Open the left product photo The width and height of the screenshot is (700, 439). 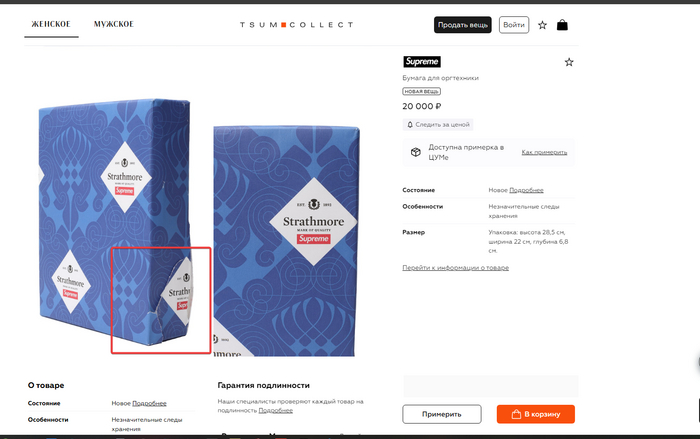(117, 222)
